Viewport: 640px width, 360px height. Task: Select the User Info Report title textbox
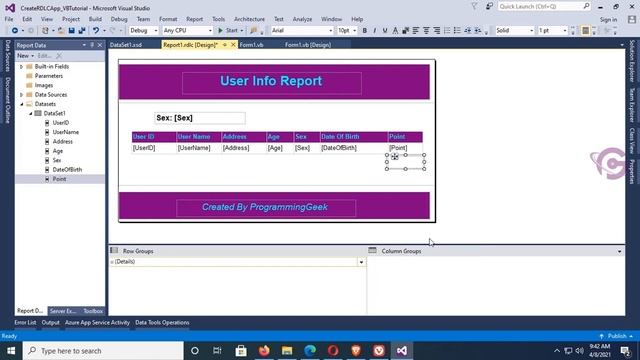272,83
